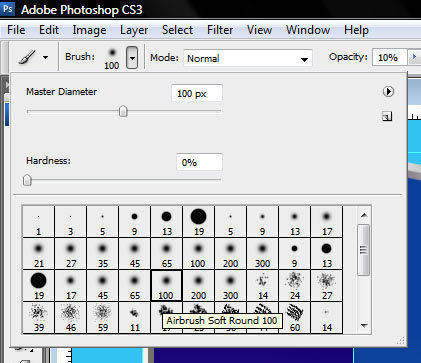Click the Hardness percentage field
The width and height of the screenshot is (421, 363).
click(x=199, y=162)
